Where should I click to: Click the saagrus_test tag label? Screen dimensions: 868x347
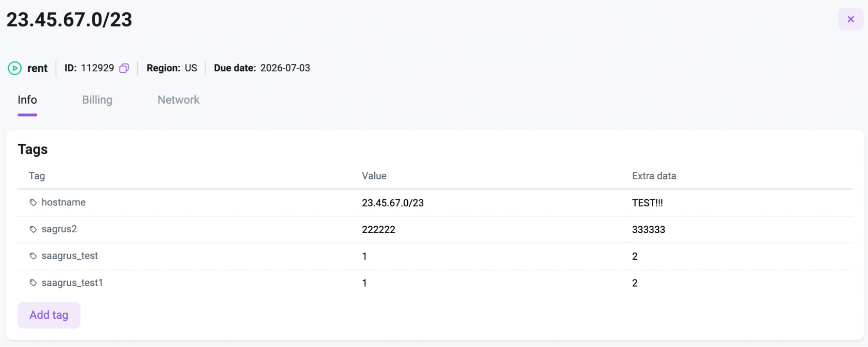tap(69, 256)
